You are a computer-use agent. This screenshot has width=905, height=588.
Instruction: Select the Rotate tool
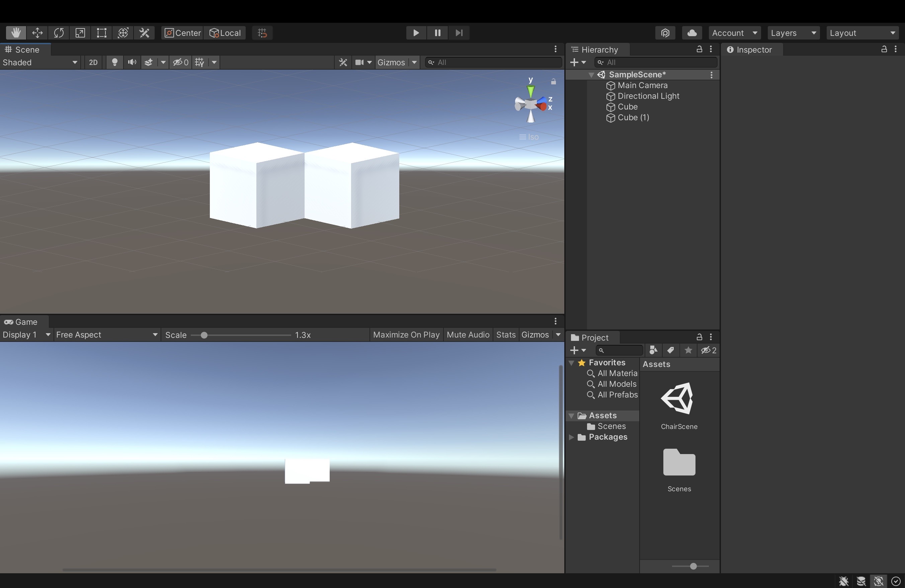pyautogui.click(x=59, y=33)
